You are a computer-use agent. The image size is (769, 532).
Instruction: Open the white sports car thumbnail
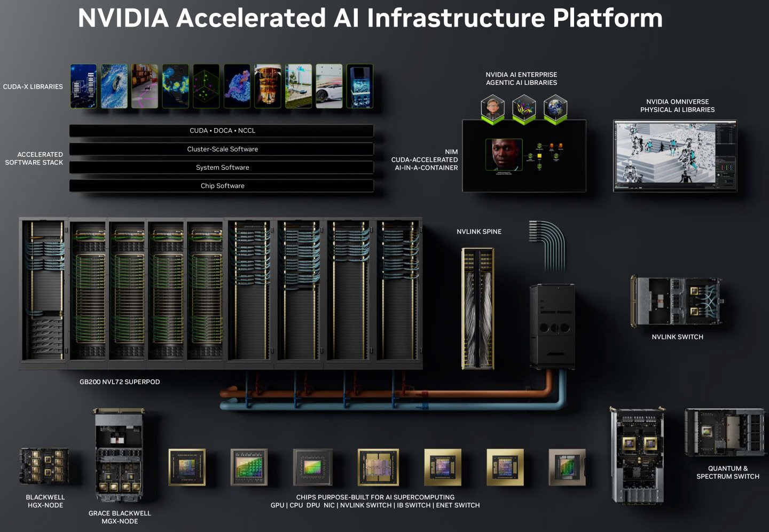pyautogui.click(x=329, y=86)
